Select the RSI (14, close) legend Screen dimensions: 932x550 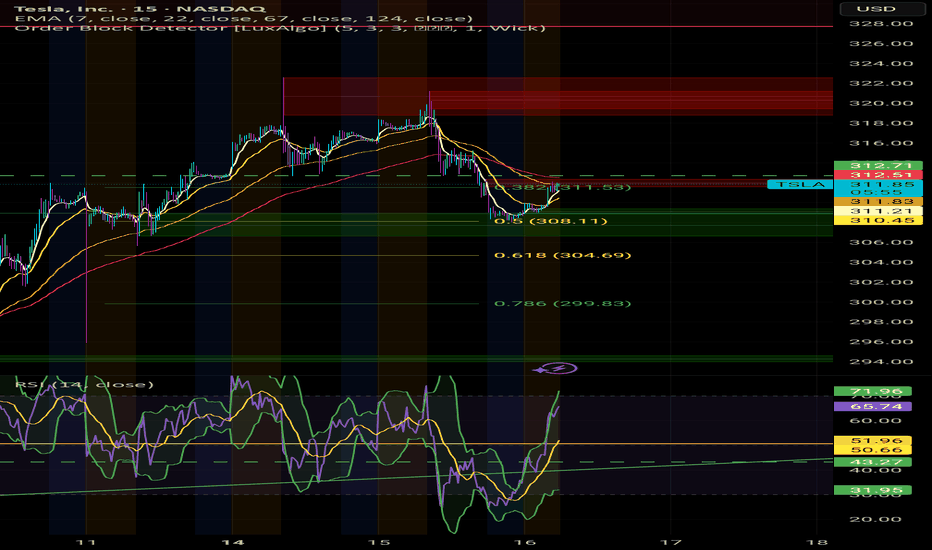coord(84,385)
